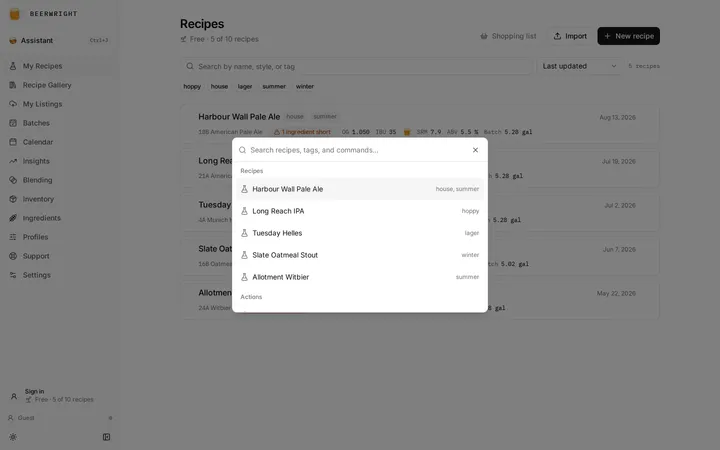This screenshot has height=450, width=720.
Task: Click the Jul 19, 2026 date
Action: point(619,162)
